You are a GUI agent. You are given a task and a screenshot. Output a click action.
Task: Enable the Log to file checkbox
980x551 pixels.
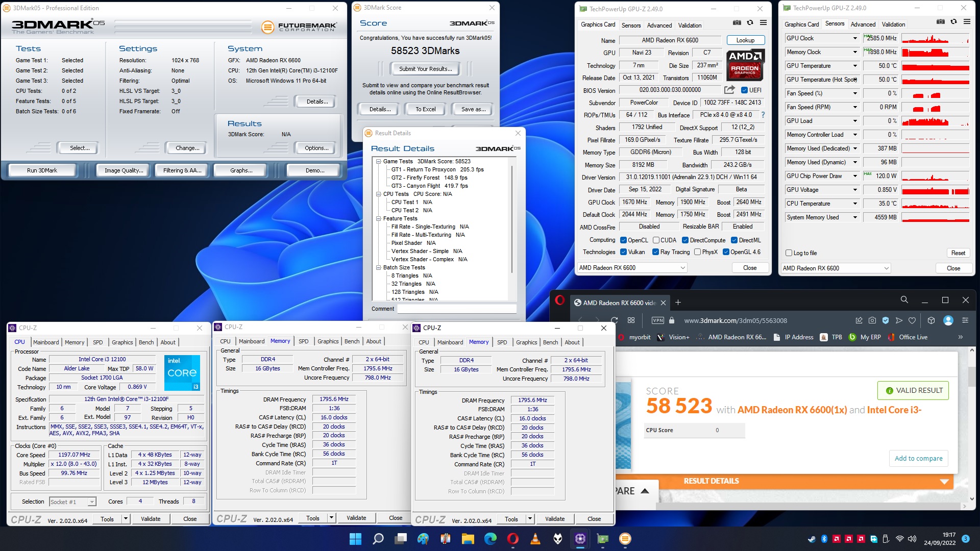[789, 253]
